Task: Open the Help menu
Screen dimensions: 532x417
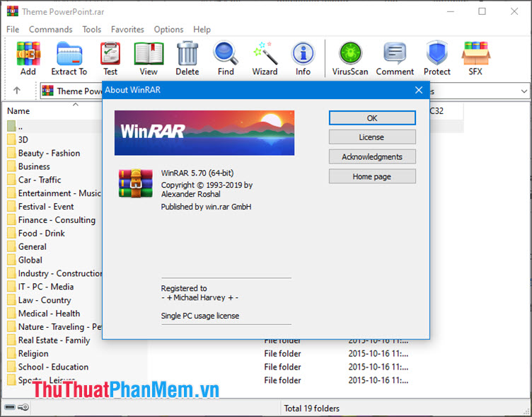Action: pos(202,30)
